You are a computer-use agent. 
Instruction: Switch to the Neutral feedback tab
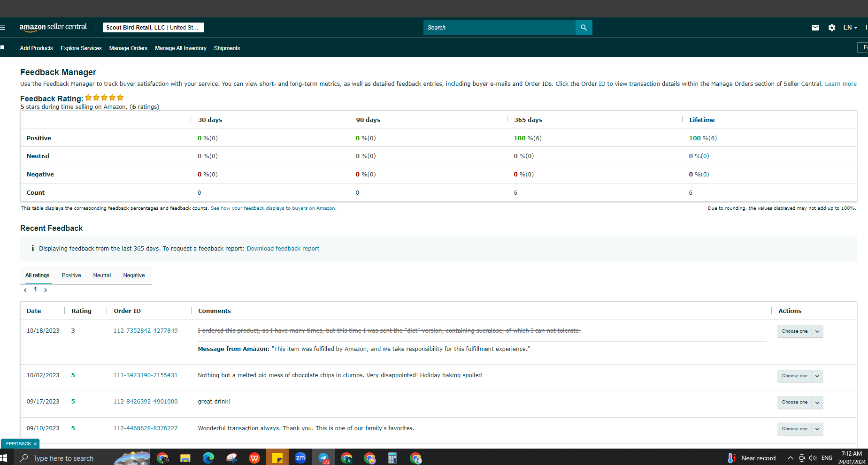click(x=102, y=275)
